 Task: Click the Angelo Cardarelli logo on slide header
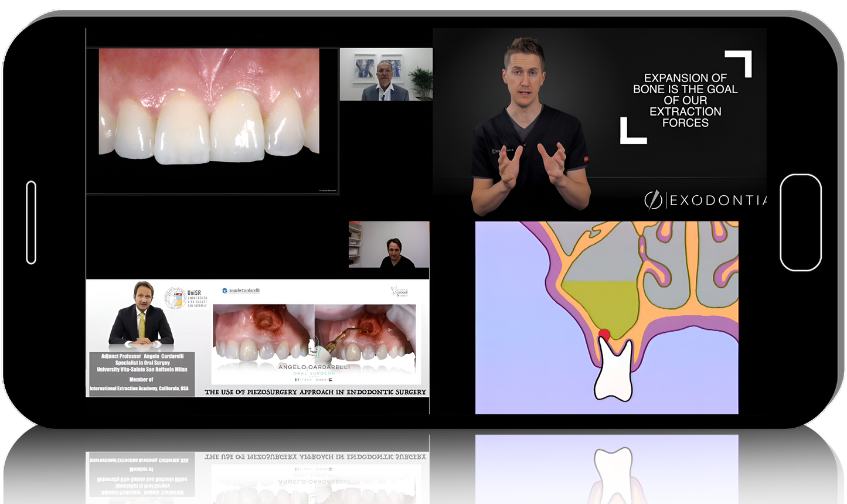click(241, 291)
